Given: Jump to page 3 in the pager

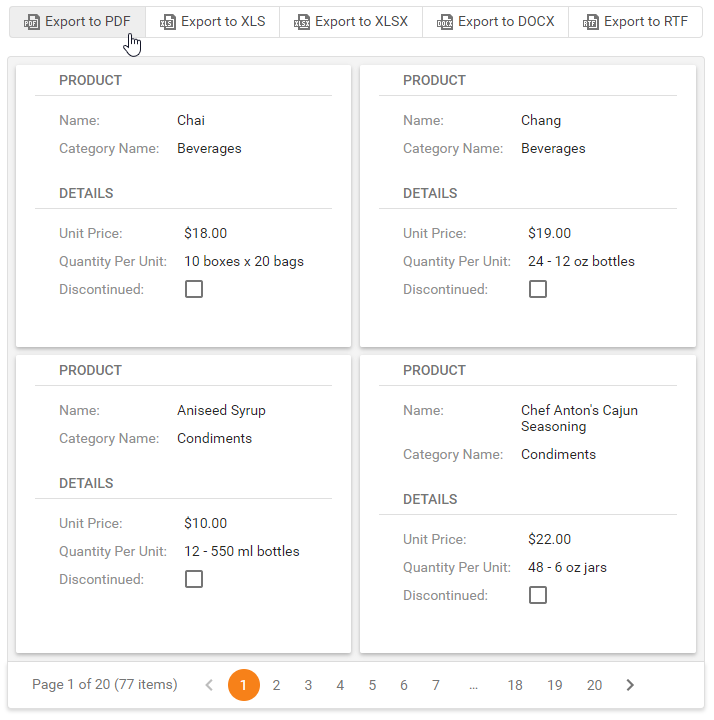Looking at the screenshot, I should coord(308,685).
